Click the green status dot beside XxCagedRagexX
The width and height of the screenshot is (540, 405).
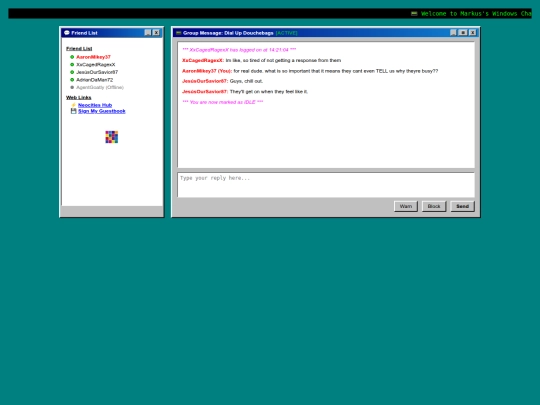[72, 64]
